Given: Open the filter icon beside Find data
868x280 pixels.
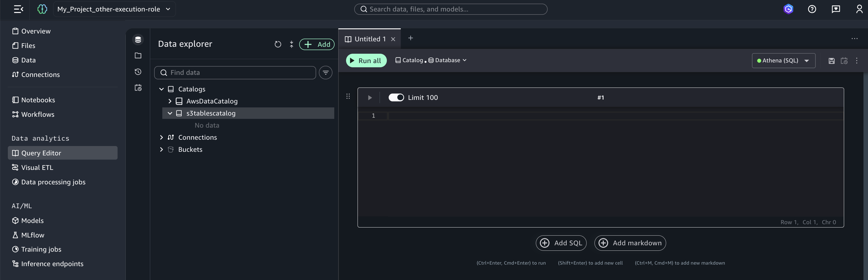Looking at the screenshot, I should click(x=325, y=73).
